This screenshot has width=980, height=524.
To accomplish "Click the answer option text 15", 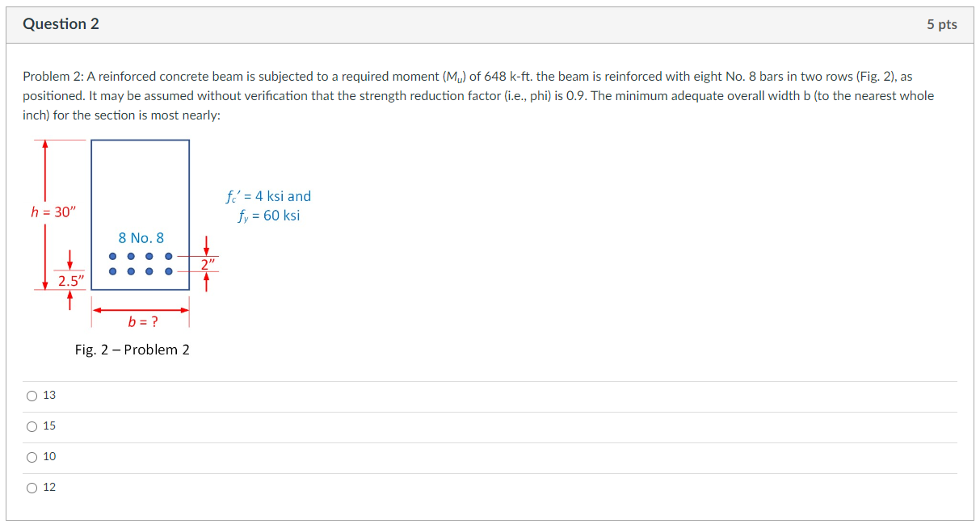I will tap(48, 425).
